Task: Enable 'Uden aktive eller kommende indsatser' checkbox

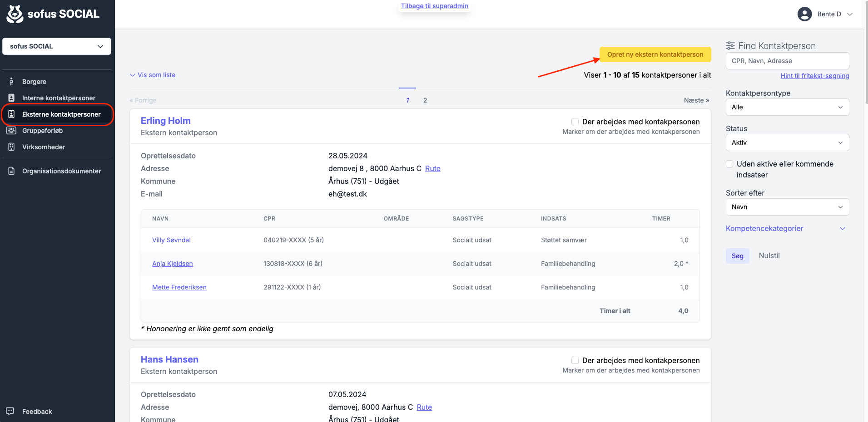Action: (x=729, y=164)
